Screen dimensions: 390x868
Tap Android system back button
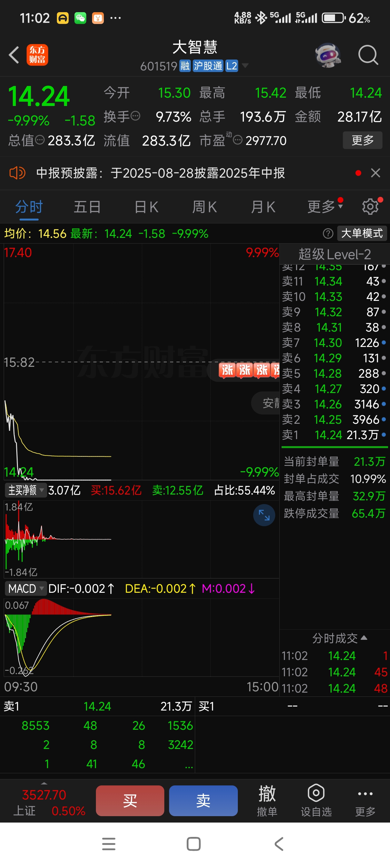[x=279, y=844]
